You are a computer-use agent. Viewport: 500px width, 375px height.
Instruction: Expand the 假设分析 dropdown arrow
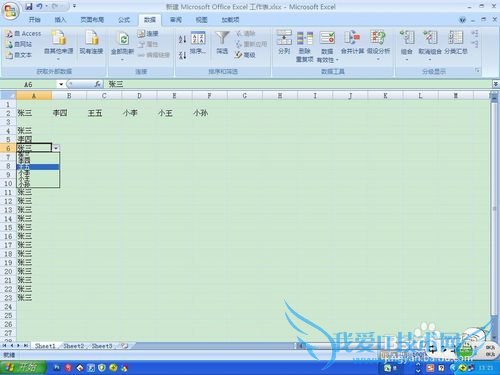(x=378, y=59)
